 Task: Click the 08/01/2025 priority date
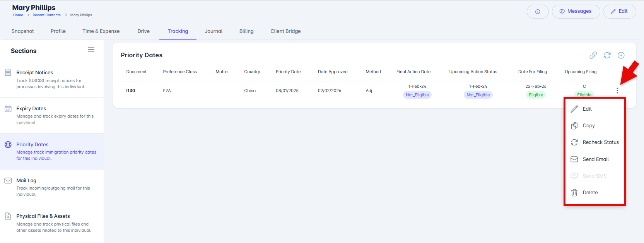[287, 91]
